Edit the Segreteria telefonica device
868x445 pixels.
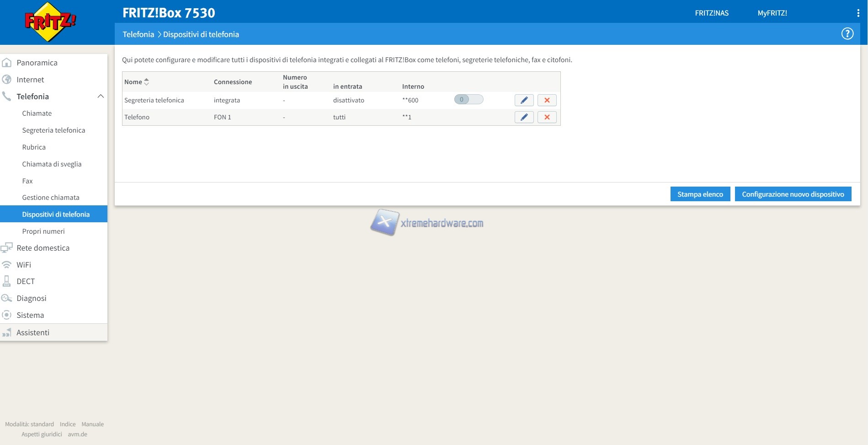524,100
